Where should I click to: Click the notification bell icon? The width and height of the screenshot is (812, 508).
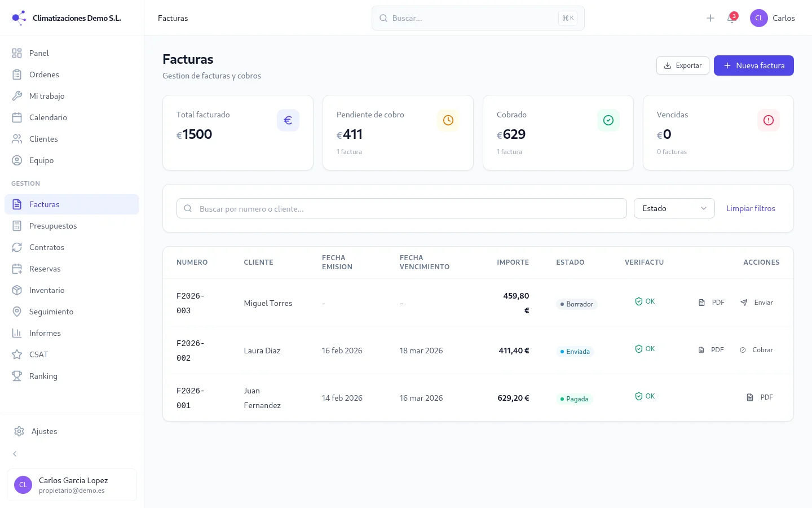click(731, 18)
